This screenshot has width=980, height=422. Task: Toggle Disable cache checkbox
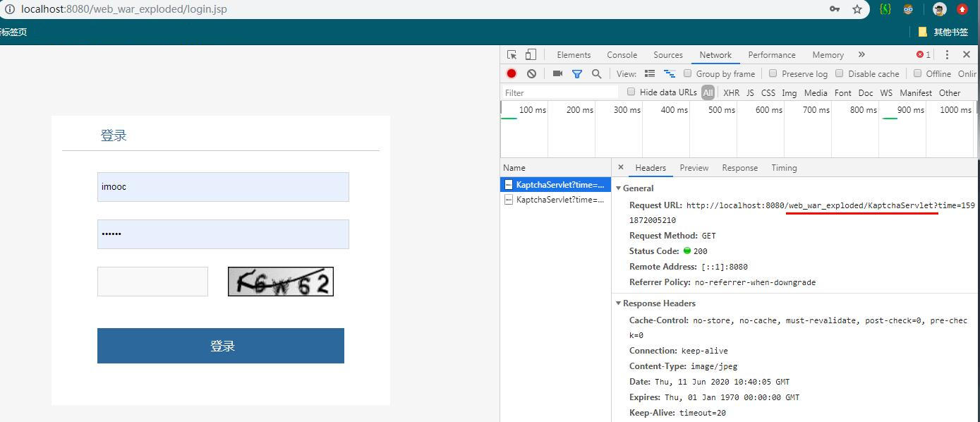pyautogui.click(x=840, y=73)
